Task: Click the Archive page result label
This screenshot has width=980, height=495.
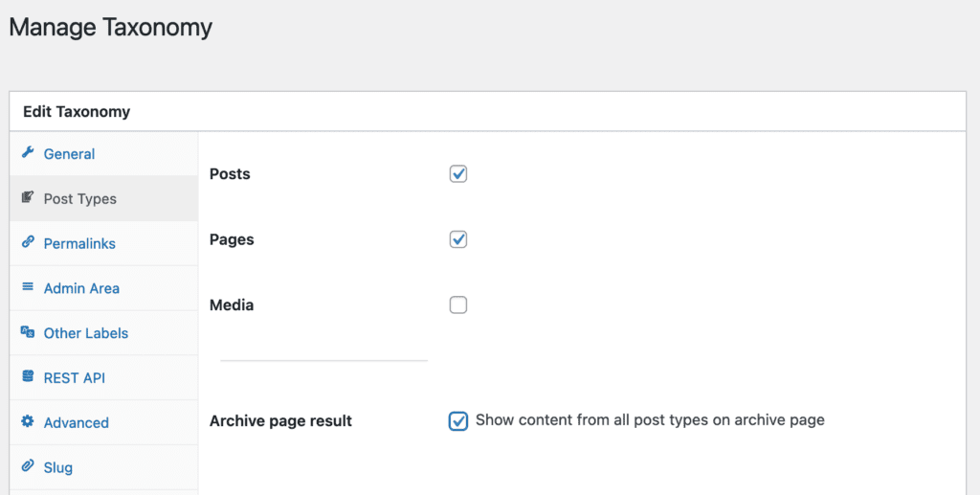Action: pos(280,421)
